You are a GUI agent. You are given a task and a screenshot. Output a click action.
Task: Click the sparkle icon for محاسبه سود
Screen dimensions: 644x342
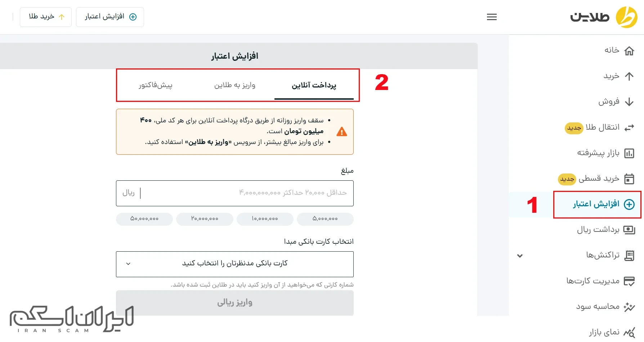(629, 307)
